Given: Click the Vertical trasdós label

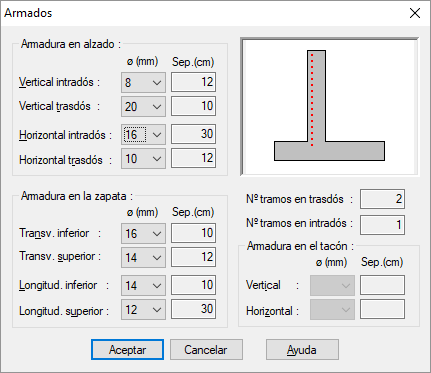Looking at the screenshot, I should [x=59, y=106].
